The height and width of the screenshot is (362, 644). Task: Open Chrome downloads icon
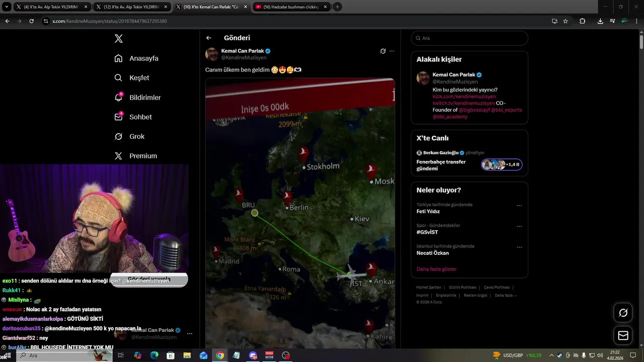tap(600, 21)
